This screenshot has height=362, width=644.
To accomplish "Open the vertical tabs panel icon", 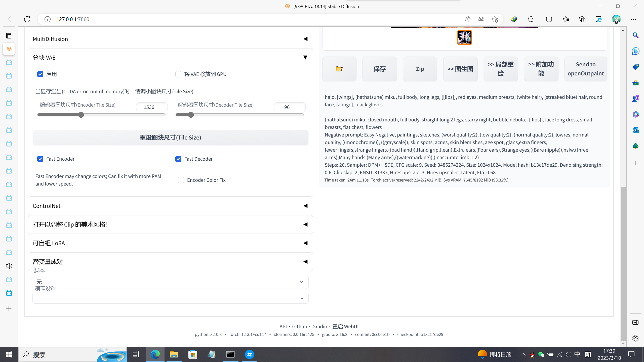I will [x=9, y=36].
